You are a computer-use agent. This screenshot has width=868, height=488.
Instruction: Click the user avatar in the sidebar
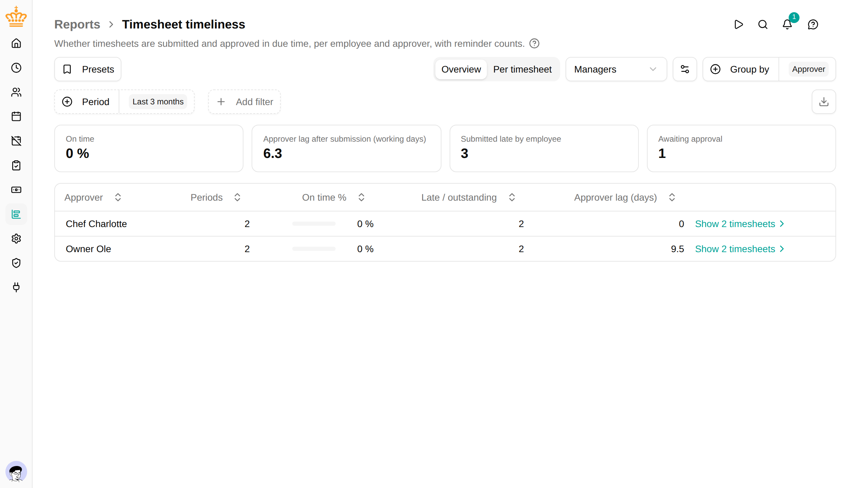16,472
